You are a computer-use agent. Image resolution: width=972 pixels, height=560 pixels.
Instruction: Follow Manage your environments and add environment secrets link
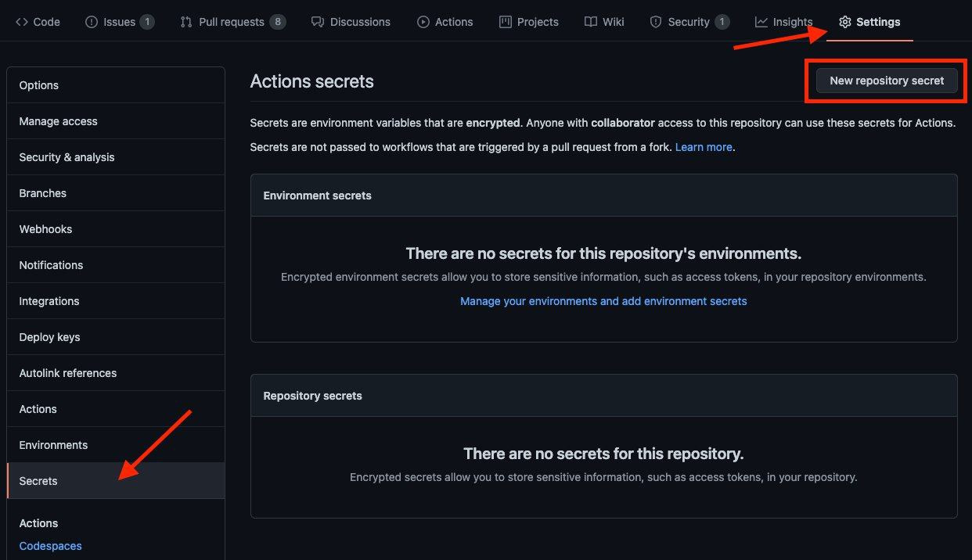pos(603,301)
